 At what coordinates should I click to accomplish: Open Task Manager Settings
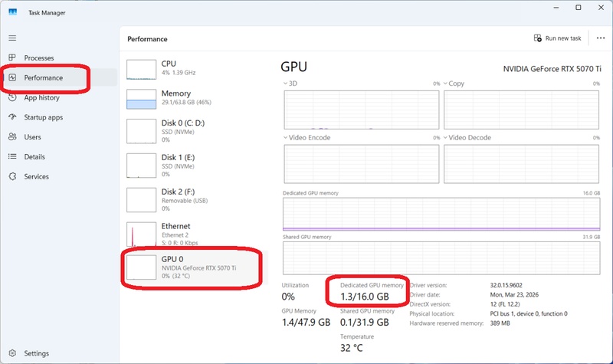pos(36,353)
